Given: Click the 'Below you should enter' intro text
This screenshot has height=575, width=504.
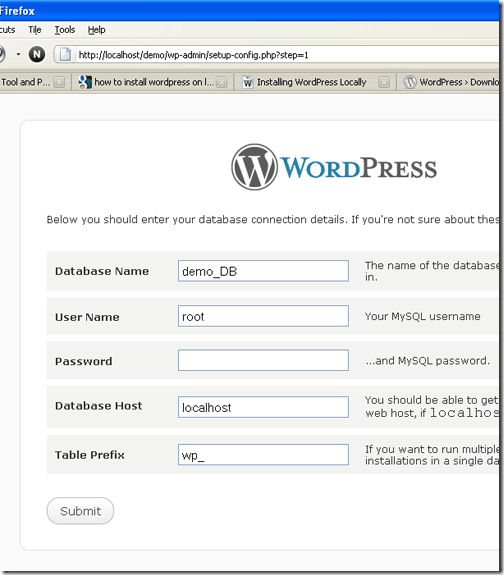Looking at the screenshot, I should point(273,219).
